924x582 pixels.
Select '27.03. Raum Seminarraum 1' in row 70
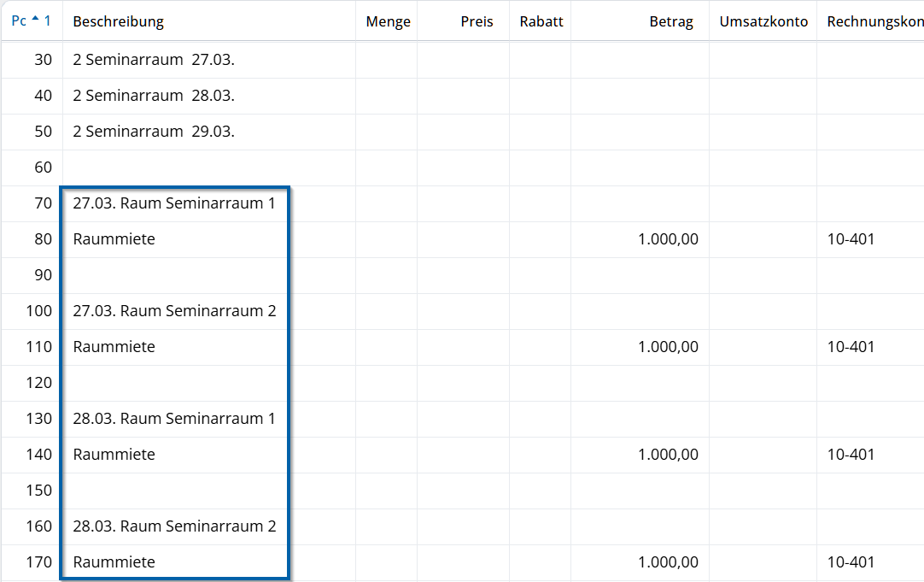coord(174,203)
